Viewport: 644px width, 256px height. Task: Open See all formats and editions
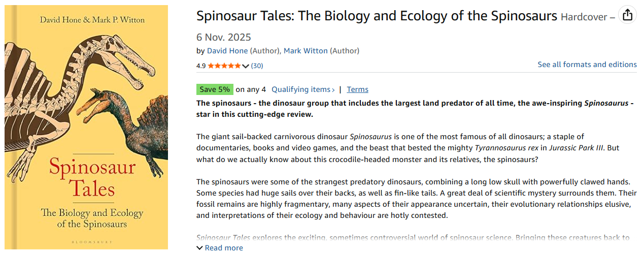click(x=587, y=65)
